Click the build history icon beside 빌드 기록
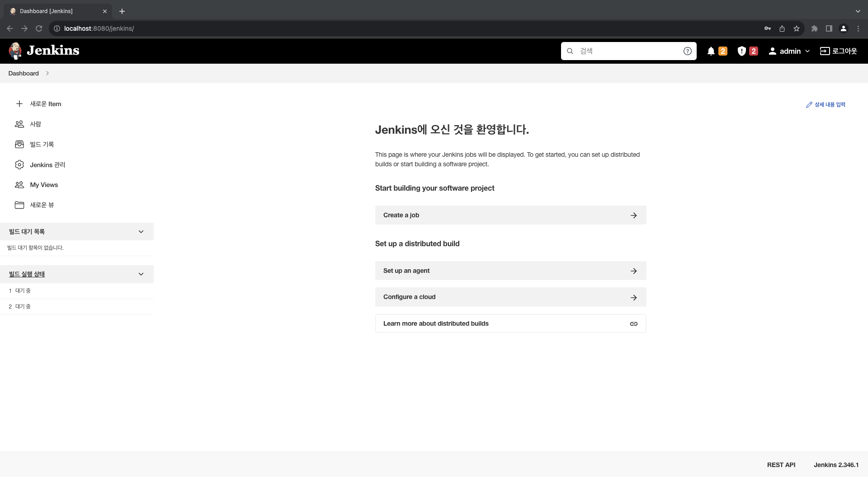The height and width of the screenshot is (477, 868). click(19, 145)
